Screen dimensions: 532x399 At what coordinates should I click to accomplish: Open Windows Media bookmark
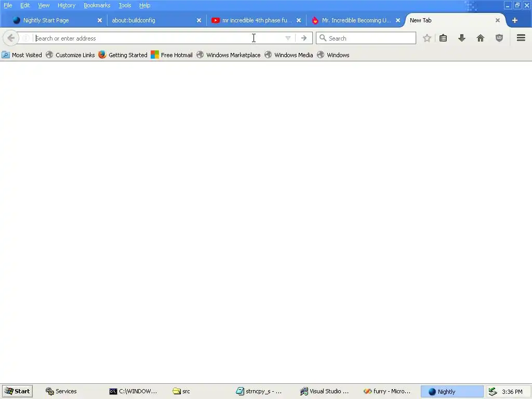pyautogui.click(x=289, y=55)
